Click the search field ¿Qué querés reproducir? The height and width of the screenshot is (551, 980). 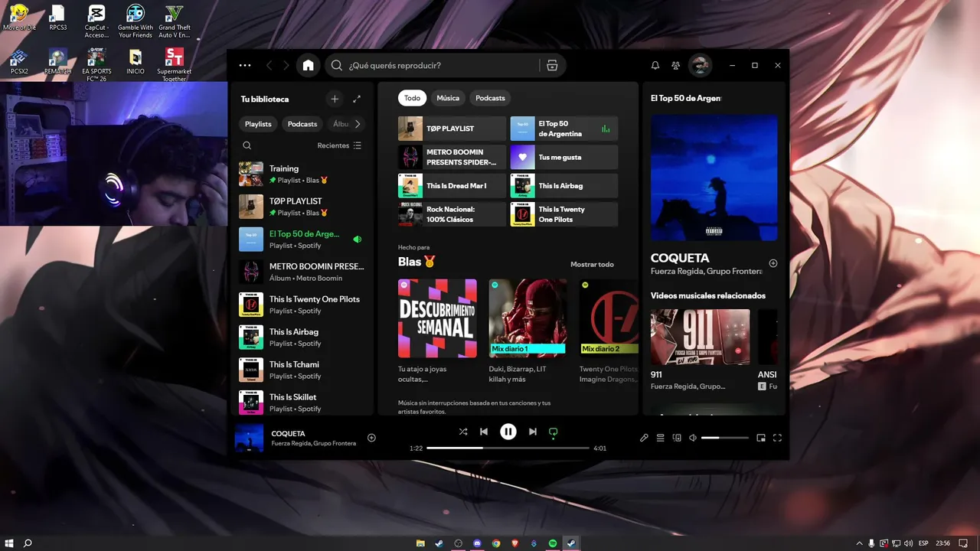tap(444, 66)
